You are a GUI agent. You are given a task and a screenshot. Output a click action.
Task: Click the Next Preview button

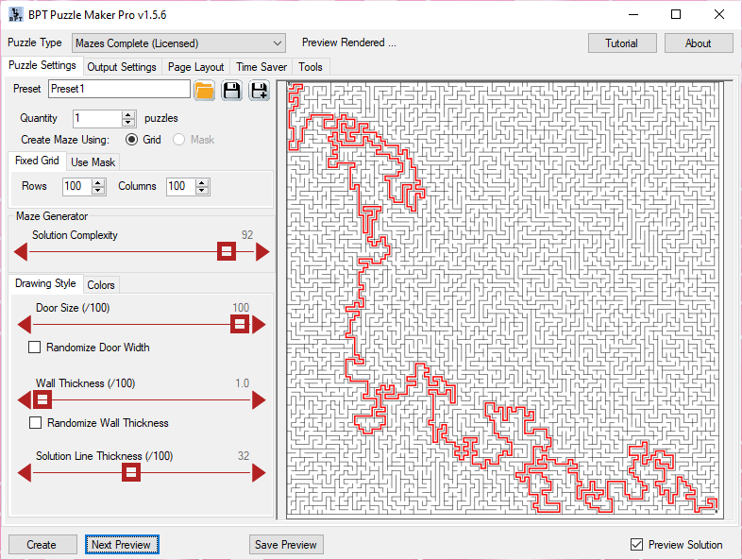[122, 544]
